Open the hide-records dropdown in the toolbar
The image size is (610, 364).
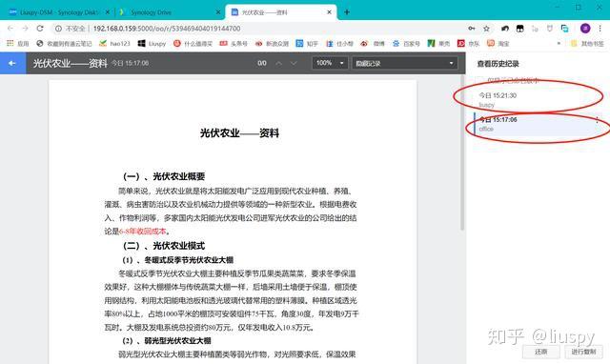pos(404,63)
